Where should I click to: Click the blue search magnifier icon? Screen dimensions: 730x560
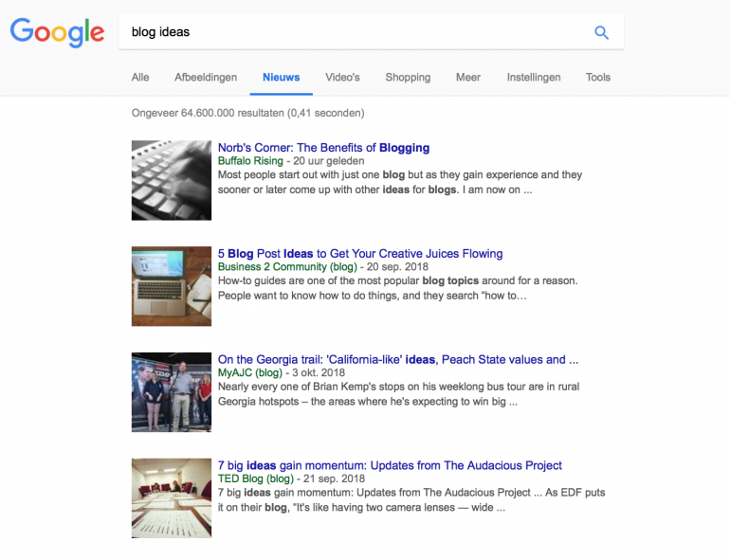pos(601,32)
